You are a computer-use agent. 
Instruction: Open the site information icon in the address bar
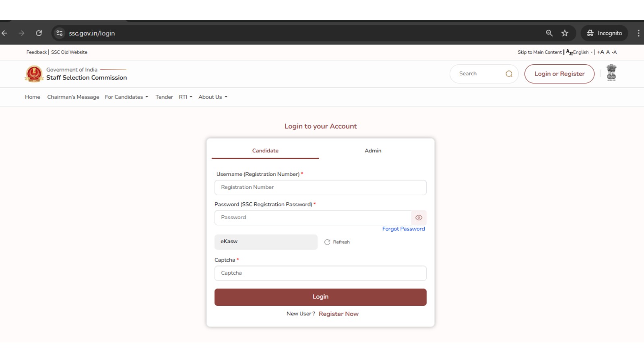(x=60, y=33)
